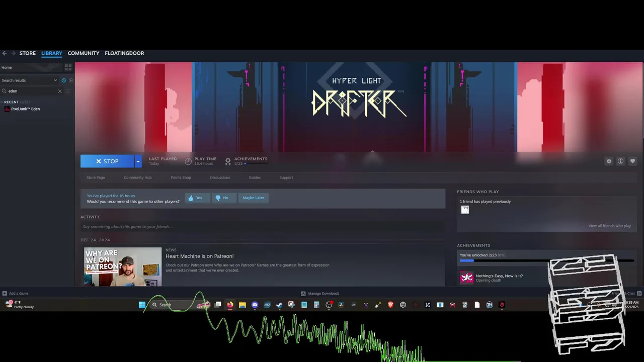This screenshot has width=644, height=362.
Task: Open Brave browser from the taskbar
Action: [390, 305]
